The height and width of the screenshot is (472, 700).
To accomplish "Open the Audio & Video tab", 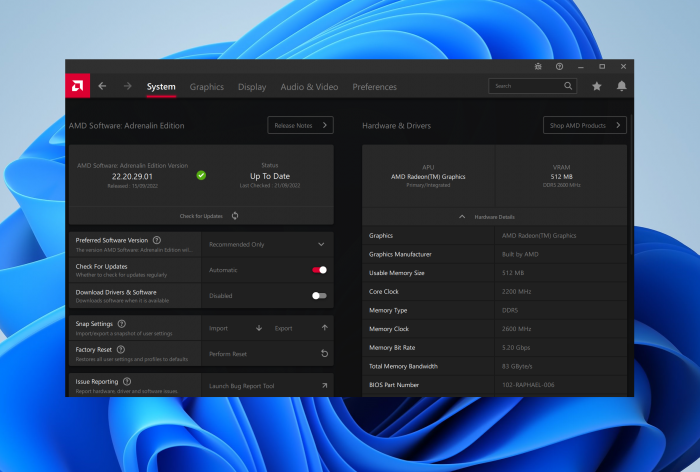I will point(309,87).
